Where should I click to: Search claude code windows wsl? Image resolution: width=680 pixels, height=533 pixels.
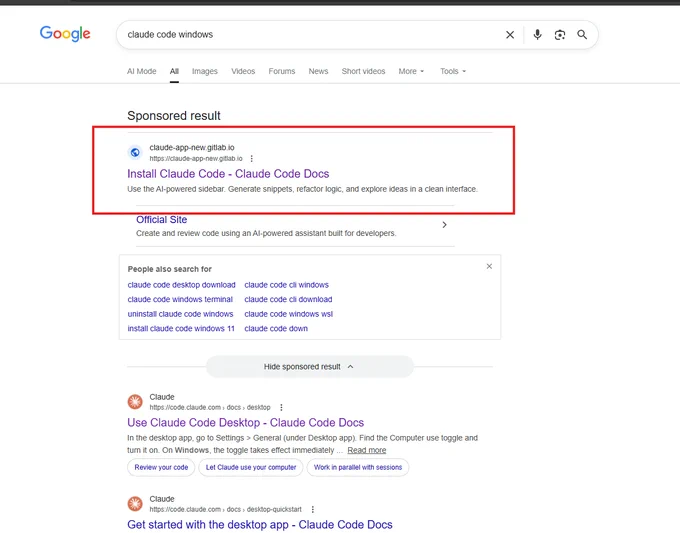pos(288,314)
